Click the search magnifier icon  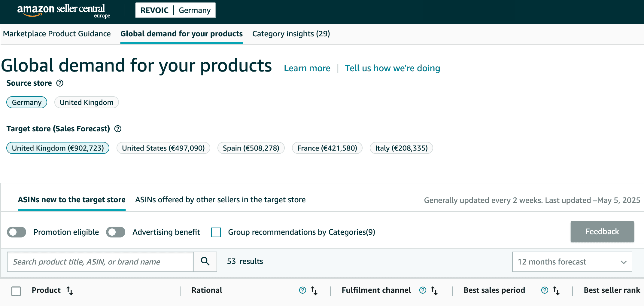(x=205, y=262)
